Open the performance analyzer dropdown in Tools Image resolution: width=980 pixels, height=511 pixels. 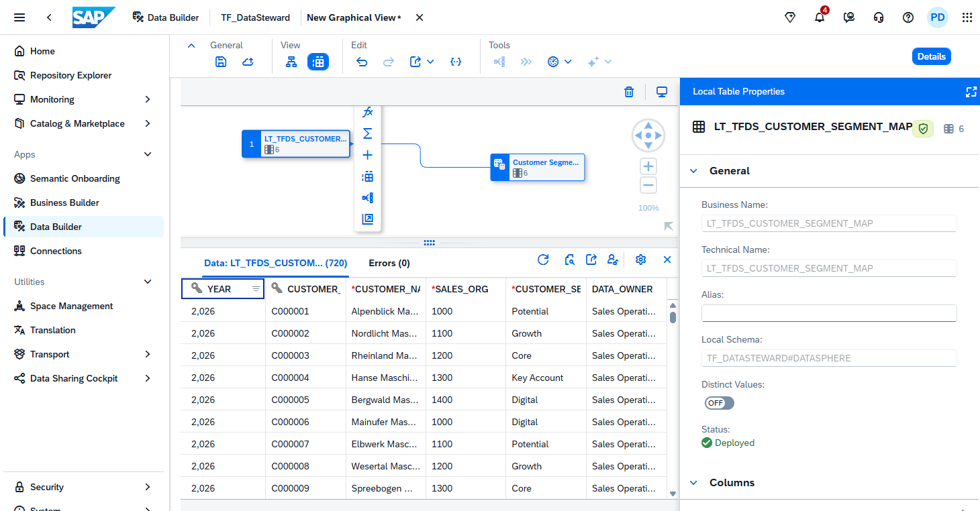pyautogui.click(x=559, y=62)
